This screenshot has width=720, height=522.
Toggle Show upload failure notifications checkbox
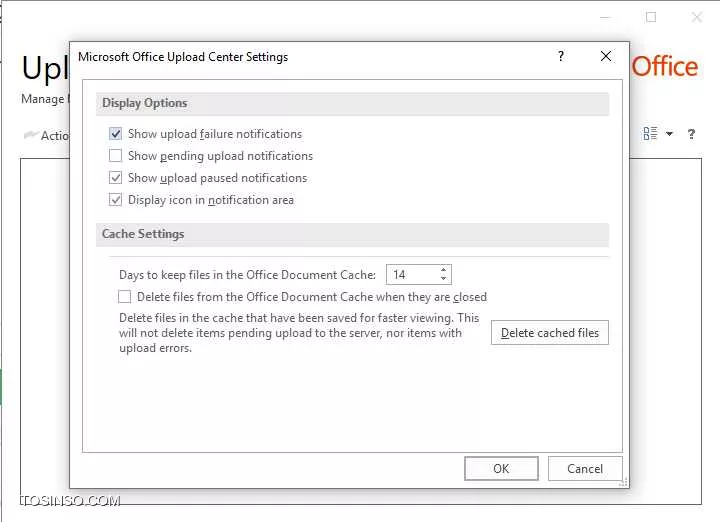(x=116, y=134)
